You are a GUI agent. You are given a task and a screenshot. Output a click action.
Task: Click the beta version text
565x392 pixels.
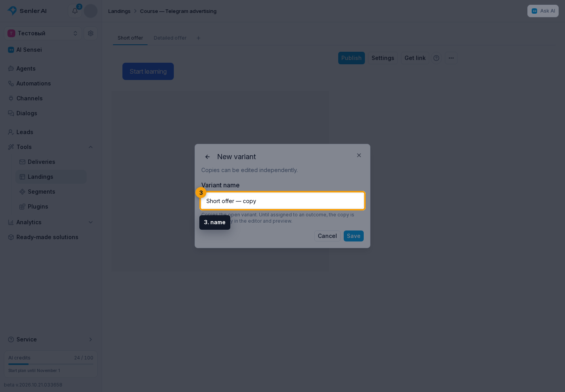(x=33, y=385)
